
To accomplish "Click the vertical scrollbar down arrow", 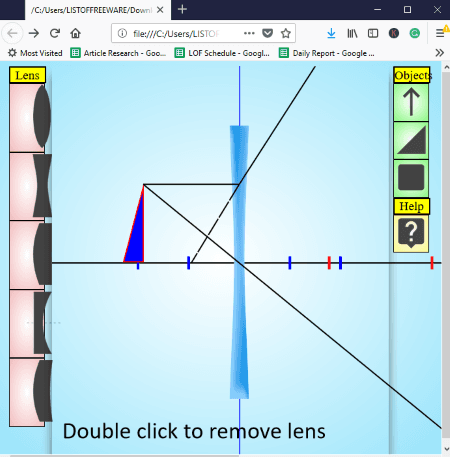I will click(446, 449).
